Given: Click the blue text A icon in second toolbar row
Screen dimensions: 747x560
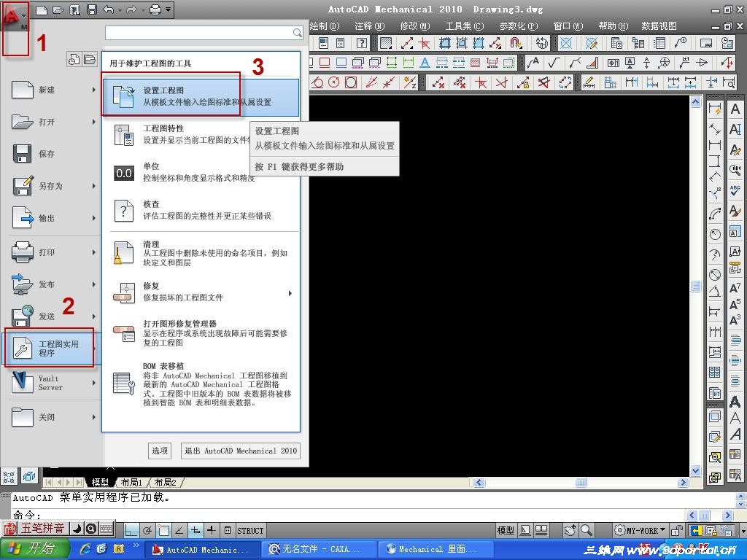Looking at the screenshot, I should tap(425, 63).
